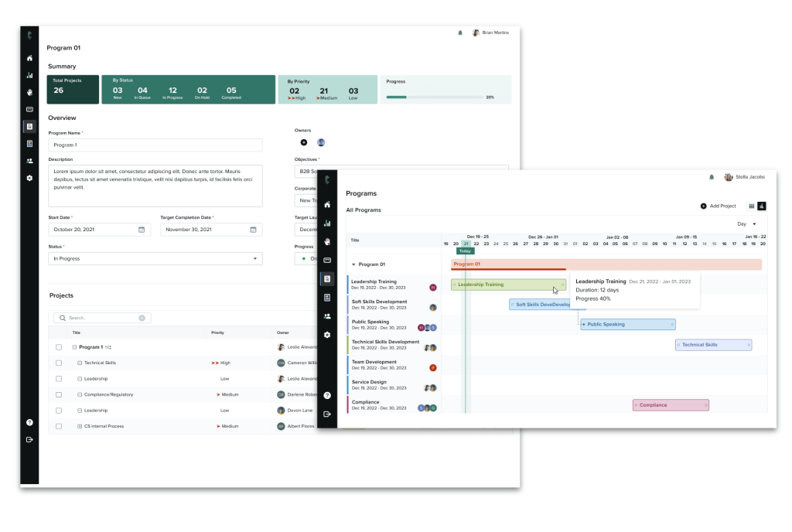792x532 pixels.
Task: Click the plus icon under Owners
Action: [x=303, y=142]
